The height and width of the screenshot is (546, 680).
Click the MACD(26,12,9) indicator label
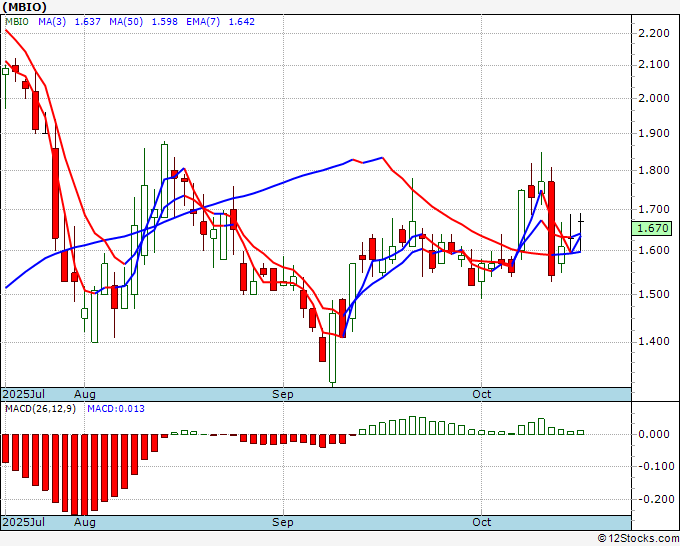pyautogui.click(x=40, y=409)
